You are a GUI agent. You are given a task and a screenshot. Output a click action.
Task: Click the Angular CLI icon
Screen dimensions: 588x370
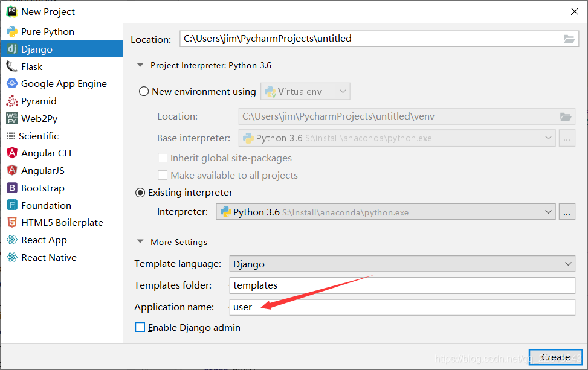click(12, 153)
